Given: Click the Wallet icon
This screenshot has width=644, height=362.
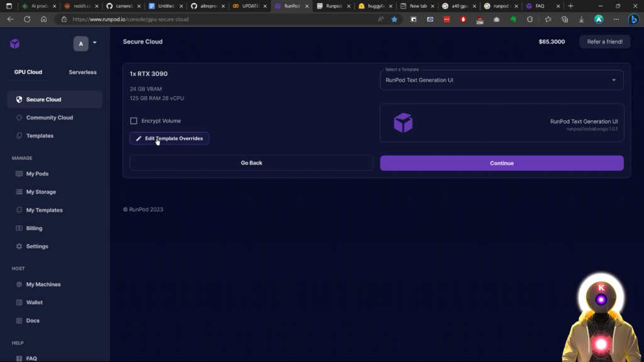Looking at the screenshot, I should pos(19,302).
